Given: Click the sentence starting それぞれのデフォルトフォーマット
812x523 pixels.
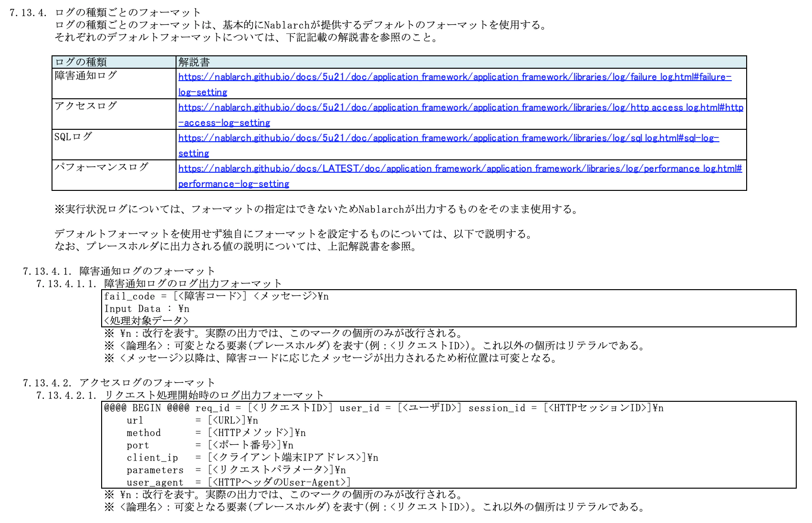Looking at the screenshot, I should 247,37.
